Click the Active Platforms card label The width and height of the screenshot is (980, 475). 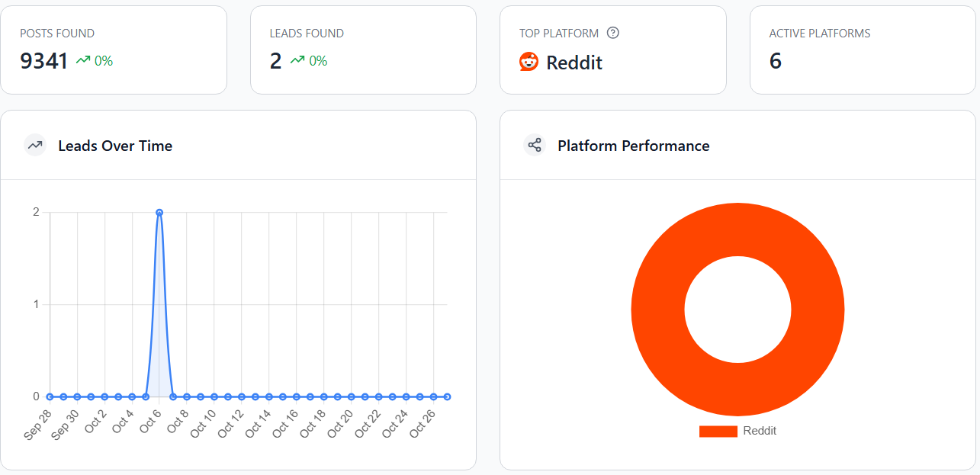coord(819,34)
